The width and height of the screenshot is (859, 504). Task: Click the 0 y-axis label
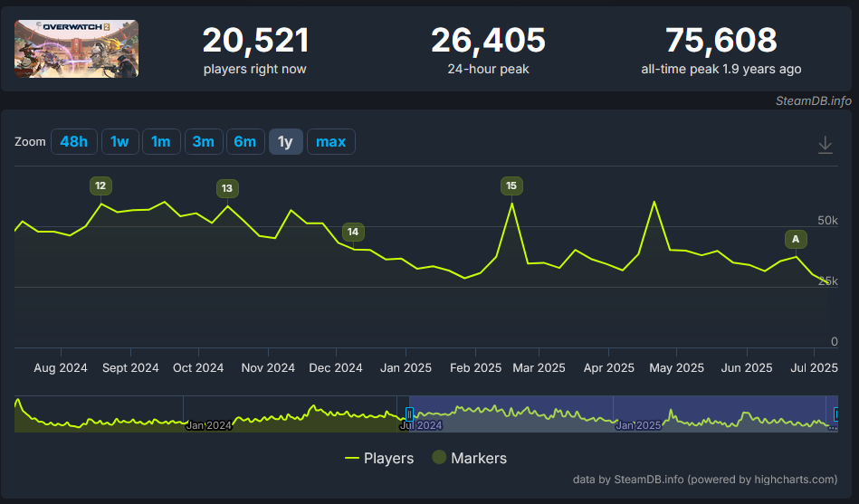tap(835, 341)
